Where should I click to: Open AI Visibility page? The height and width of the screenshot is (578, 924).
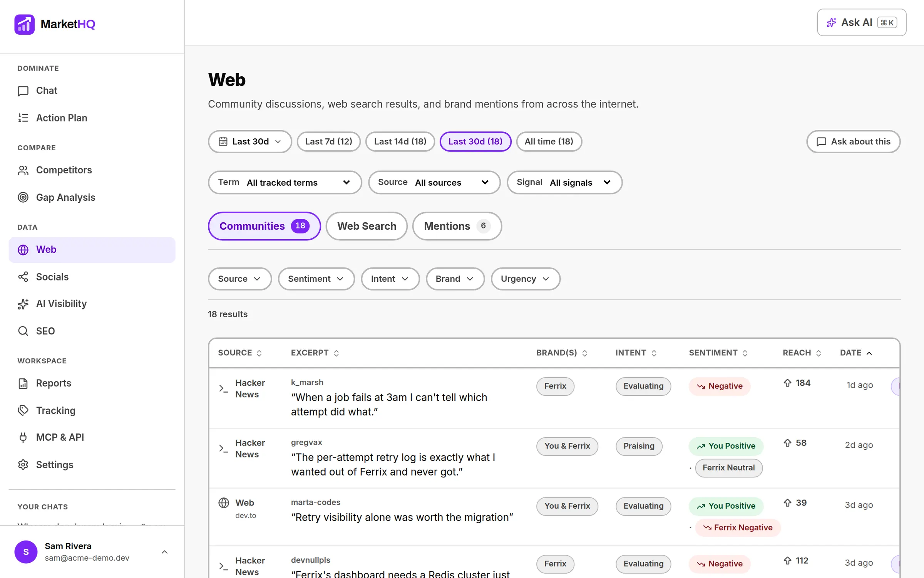(x=92, y=304)
